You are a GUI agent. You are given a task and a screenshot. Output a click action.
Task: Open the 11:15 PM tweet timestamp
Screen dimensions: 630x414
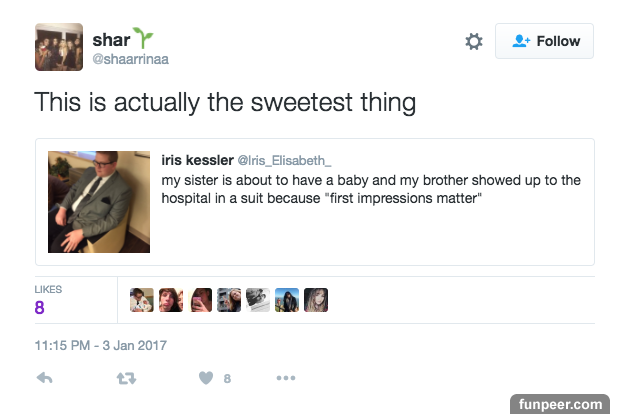pyautogui.click(x=100, y=346)
